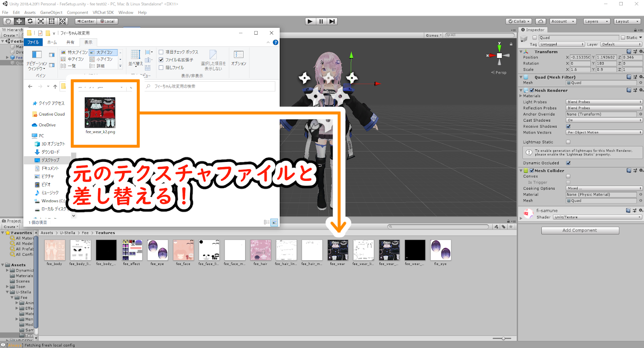Image resolution: width=644 pixels, height=348 pixels.
Task: Open the Shader dropdown showing Unlit/Texture
Action: 597,217
